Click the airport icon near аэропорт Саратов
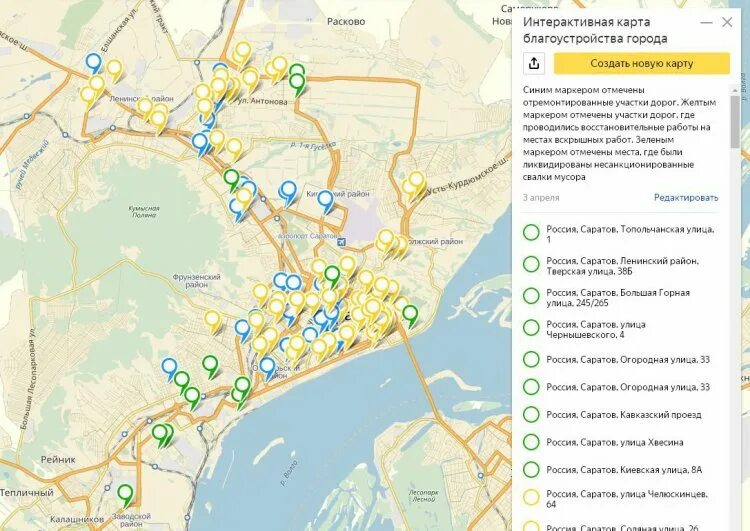 [341, 242]
